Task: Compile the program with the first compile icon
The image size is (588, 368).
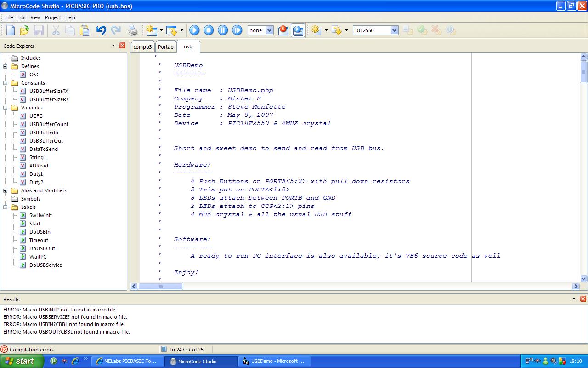Action: click(x=151, y=30)
